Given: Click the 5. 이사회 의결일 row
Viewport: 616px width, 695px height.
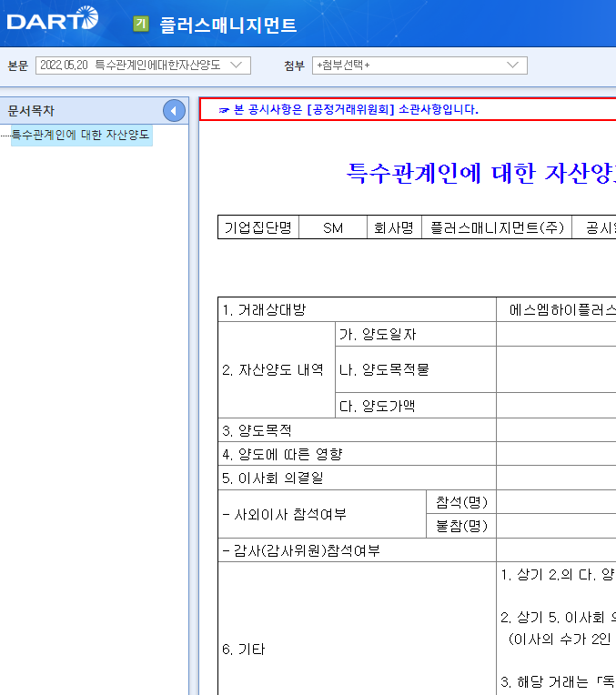Looking at the screenshot, I should point(357,478).
